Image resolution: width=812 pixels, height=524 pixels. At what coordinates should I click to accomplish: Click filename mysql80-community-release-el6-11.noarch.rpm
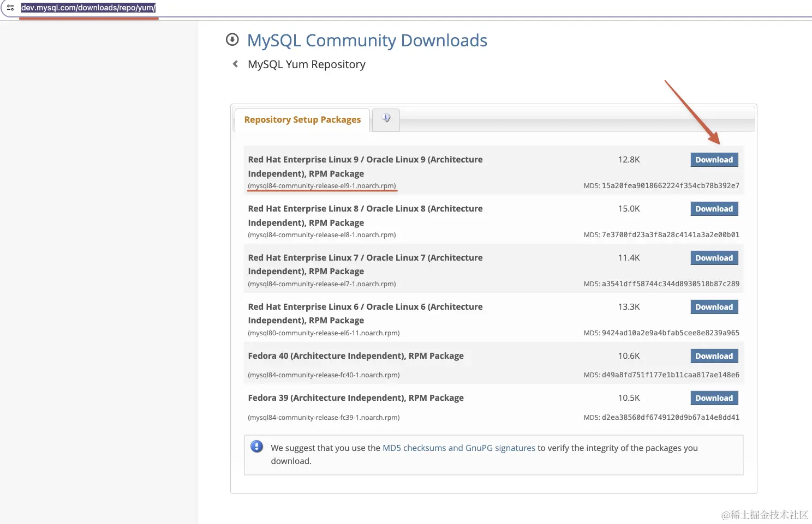(x=324, y=333)
